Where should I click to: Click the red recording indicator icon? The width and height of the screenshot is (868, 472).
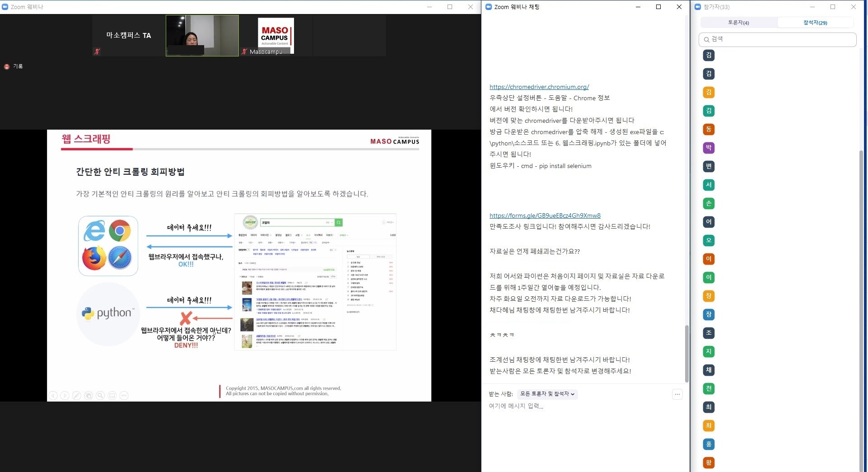click(7, 66)
